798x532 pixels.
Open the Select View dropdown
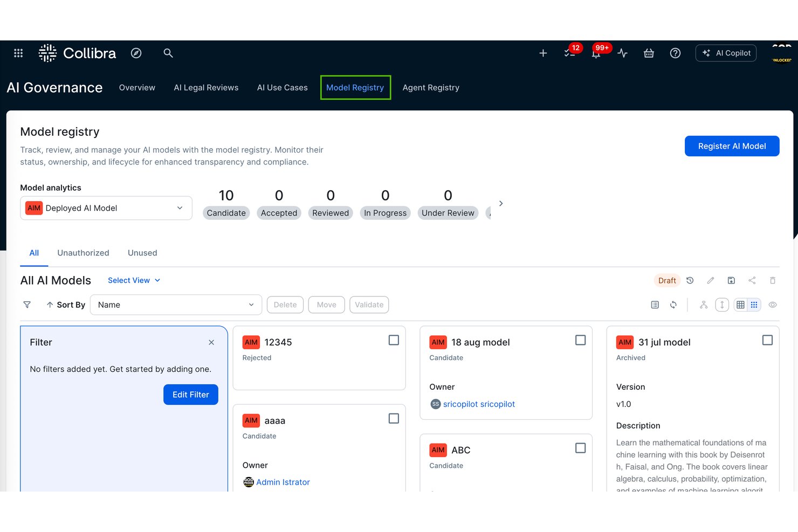tap(134, 280)
